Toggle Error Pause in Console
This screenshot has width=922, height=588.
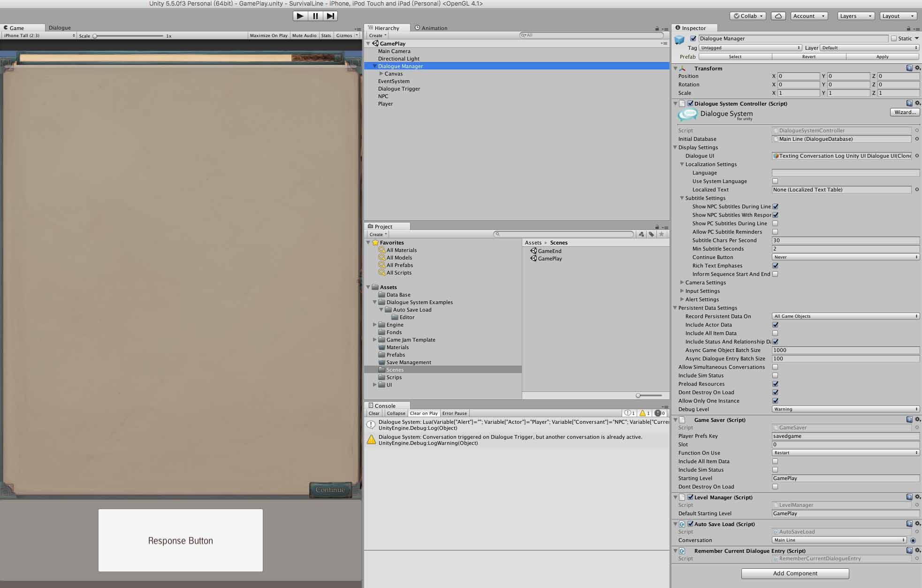point(454,413)
